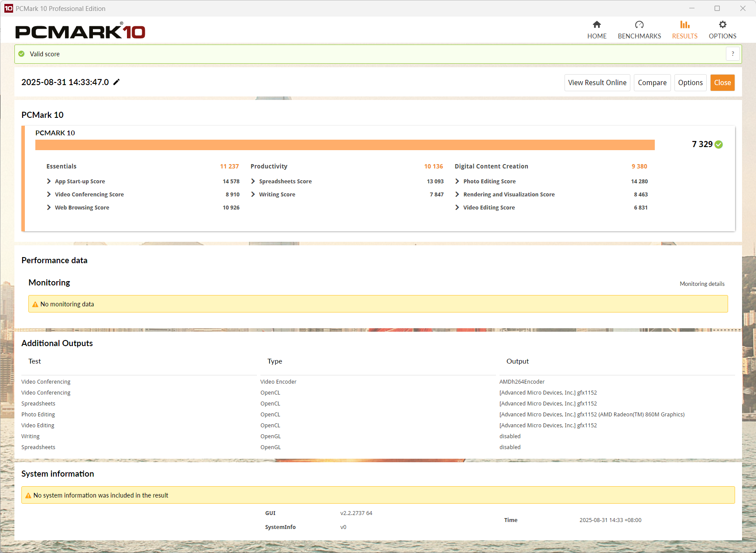Click Video Editing in the Additional Outputs table
Viewport: 756px width, 553px height.
point(38,426)
